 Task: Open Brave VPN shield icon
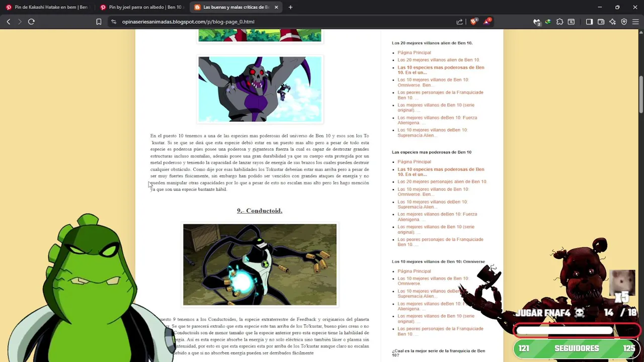point(624,22)
